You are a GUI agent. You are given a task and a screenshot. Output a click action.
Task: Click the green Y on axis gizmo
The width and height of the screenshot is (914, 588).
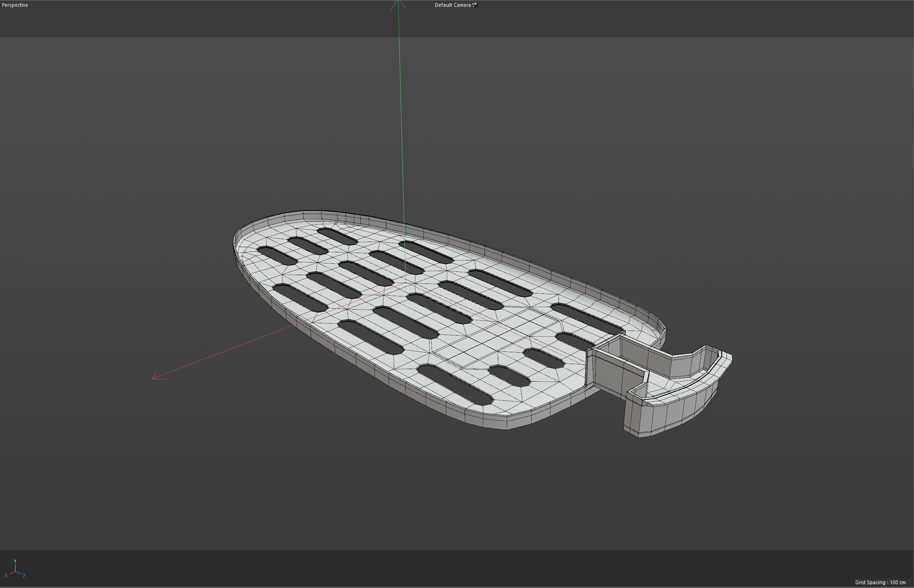15,561
